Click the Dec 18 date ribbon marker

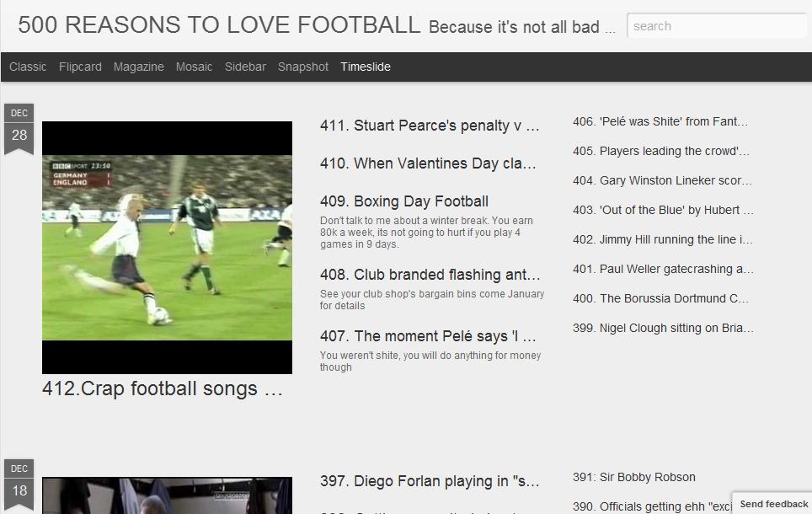point(19,485)
